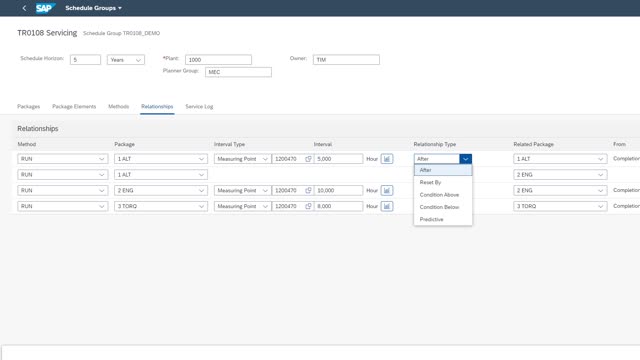The height and width of the screenshot is (360, 640).
Task: Click value help icon of 1200470 in 10,000 row
Action: (x=308, y=190)
